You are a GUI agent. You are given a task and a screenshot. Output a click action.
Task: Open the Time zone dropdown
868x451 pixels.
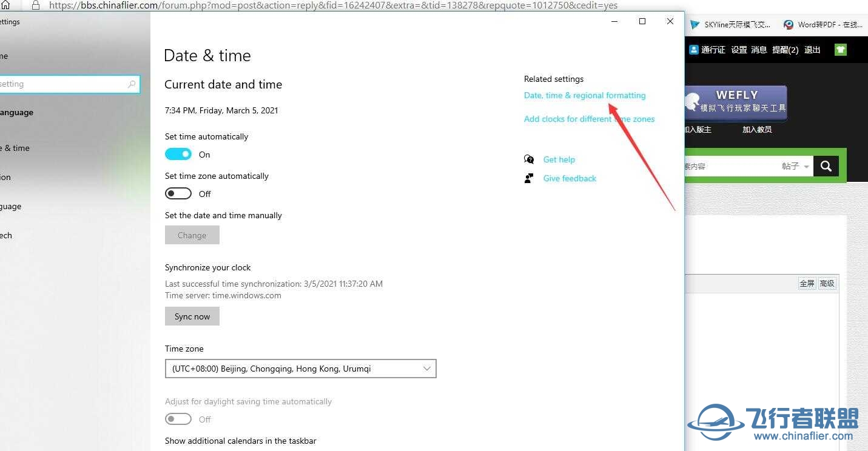coord(300,369)
